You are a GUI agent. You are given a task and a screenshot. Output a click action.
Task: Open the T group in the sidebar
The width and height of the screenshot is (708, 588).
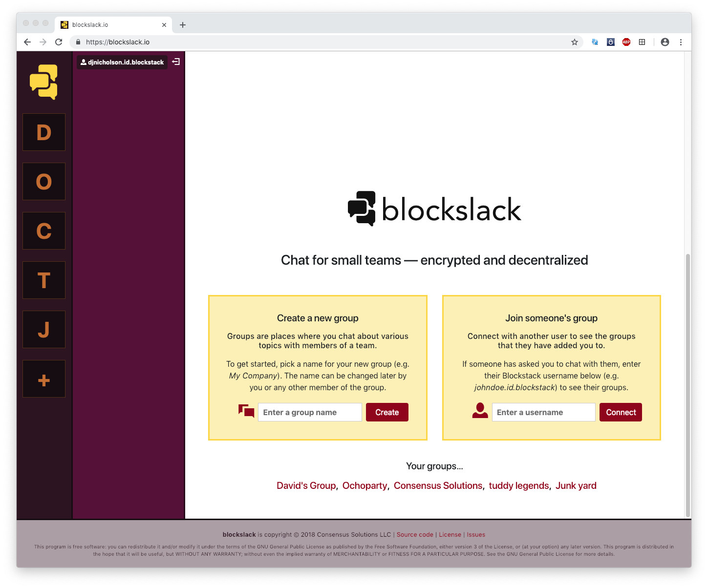pyautogui.click(x=43, y=280)
